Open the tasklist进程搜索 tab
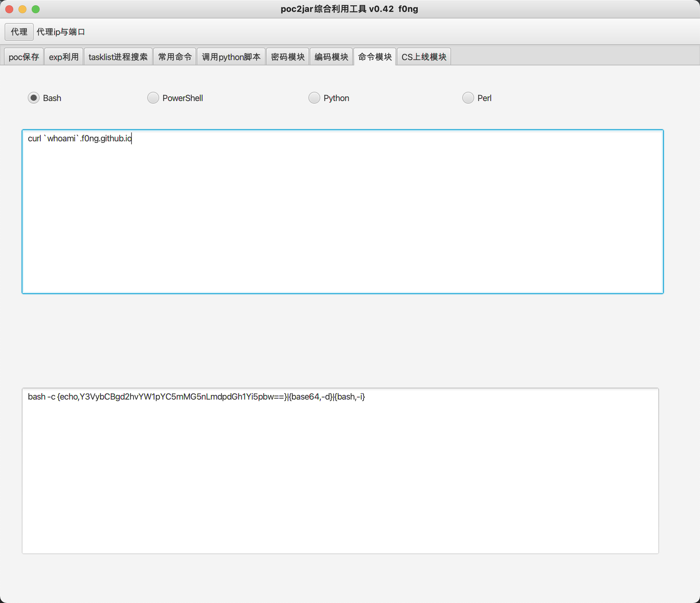 118,57
